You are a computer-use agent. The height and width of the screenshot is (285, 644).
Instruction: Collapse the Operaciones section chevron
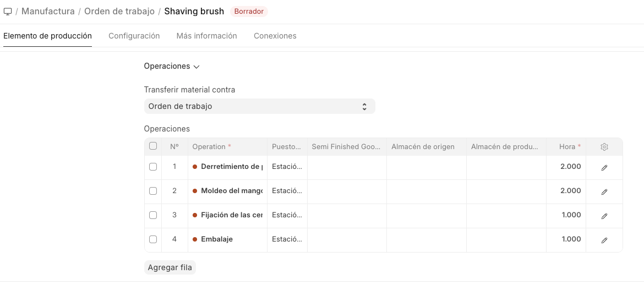click(x=197, y=67)
